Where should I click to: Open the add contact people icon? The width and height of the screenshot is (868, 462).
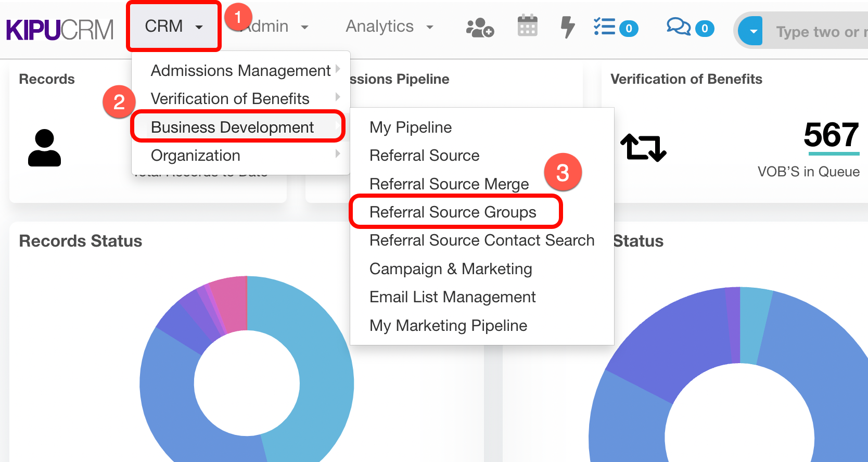[479, 28]
